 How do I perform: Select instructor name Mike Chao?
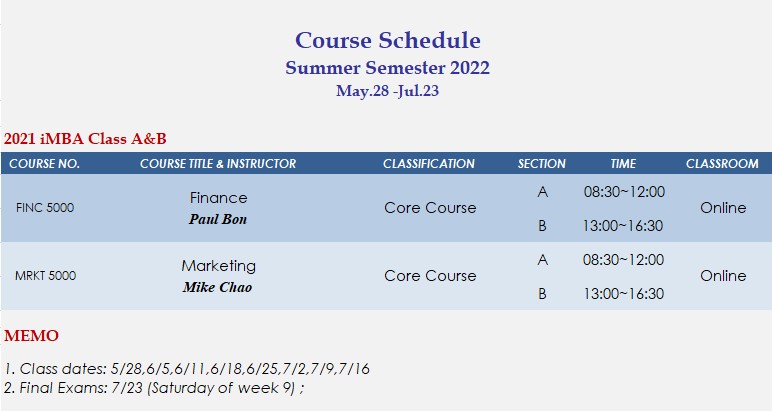(x=218, y=287)
